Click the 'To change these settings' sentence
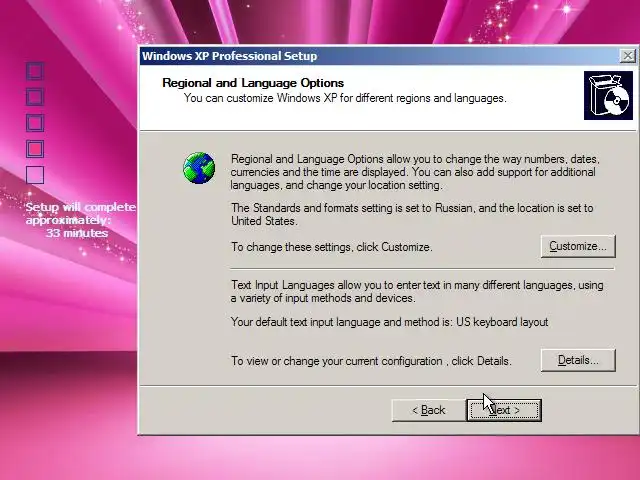This screenshot has height=480, width=640. (331, 247)
